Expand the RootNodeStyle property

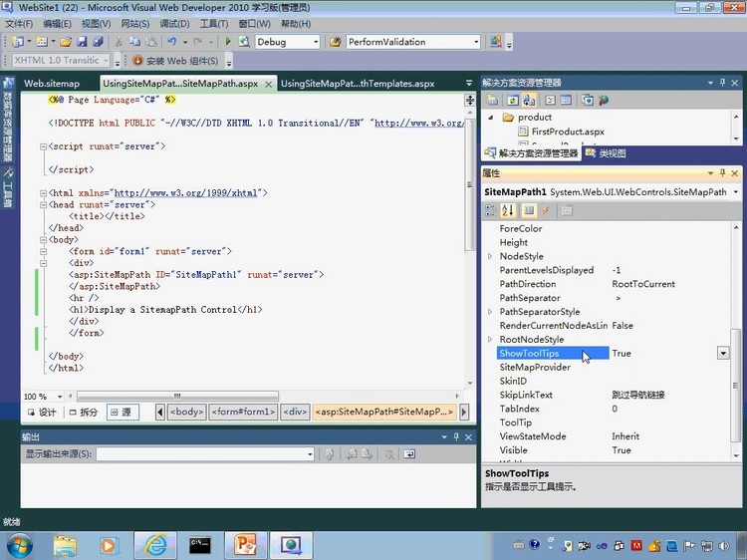pyautogui.click(x=490, y=340)
